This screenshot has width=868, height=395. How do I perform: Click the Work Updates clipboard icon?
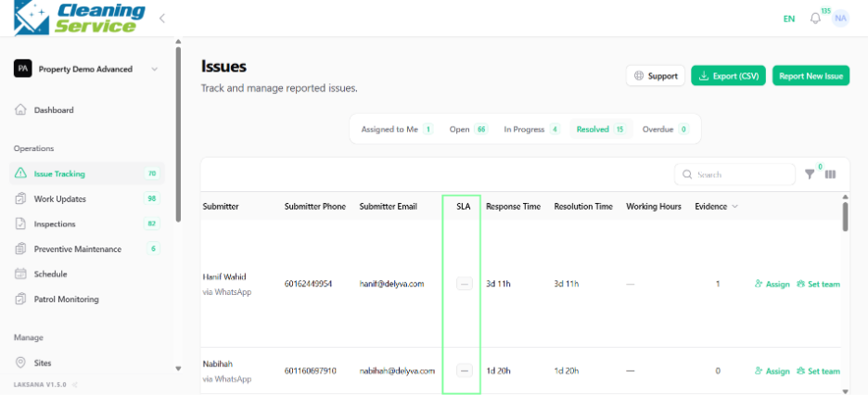tap(20, 198)
